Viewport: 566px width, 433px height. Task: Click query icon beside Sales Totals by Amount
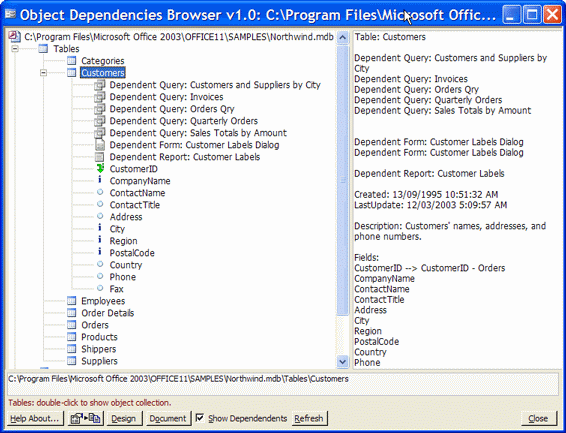click(x=100, y=133)
